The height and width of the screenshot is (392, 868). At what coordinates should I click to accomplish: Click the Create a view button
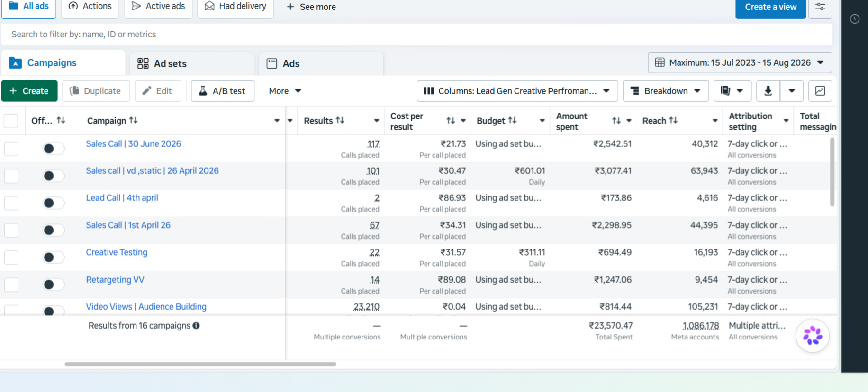pos(770,8)
